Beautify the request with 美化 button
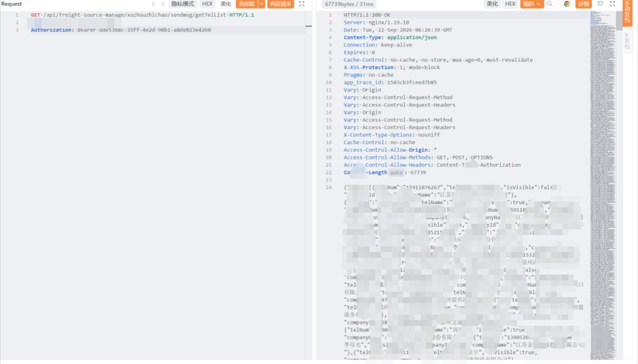The image size is (638, 364). 226,4
